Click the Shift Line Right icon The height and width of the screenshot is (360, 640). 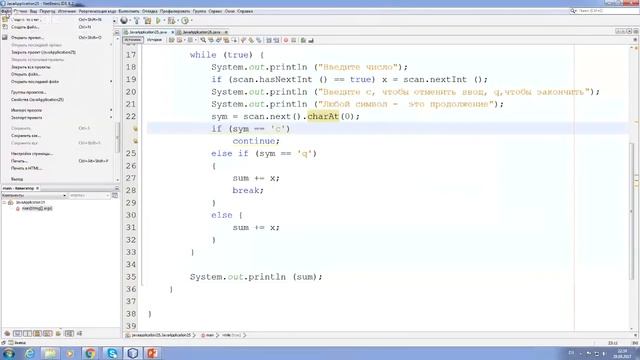click(276, 40)
